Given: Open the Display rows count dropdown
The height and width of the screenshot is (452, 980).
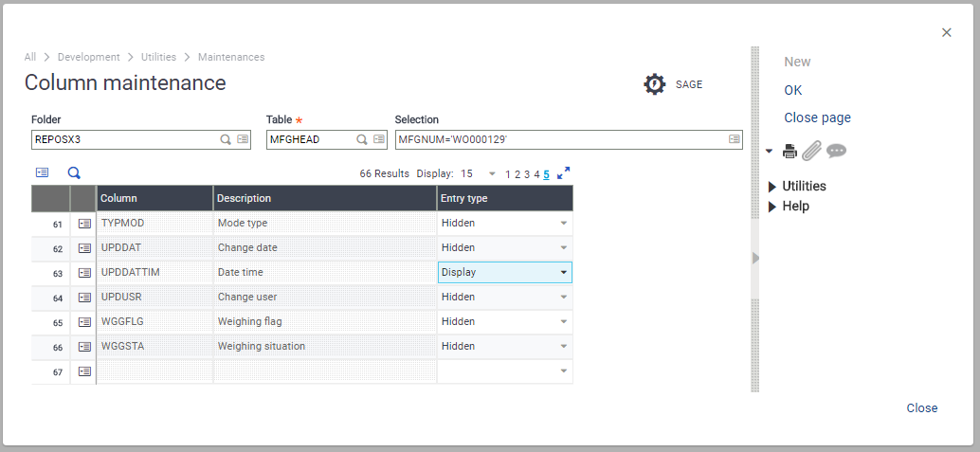Looking at the screenshot, I should pyautogui.click(x=492, y=173).
